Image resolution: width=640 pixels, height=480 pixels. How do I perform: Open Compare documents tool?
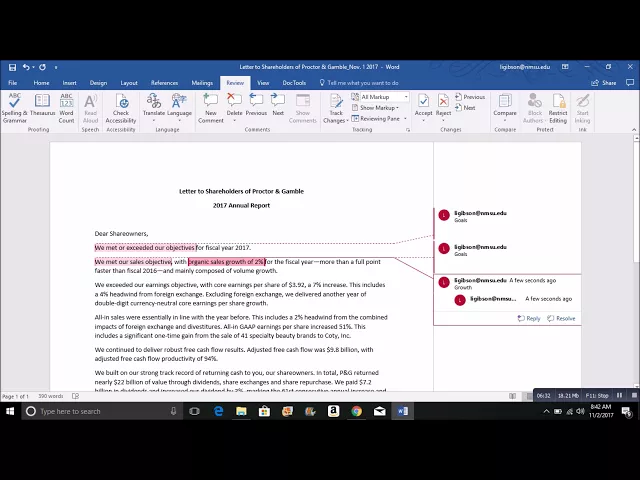[505, 108]
